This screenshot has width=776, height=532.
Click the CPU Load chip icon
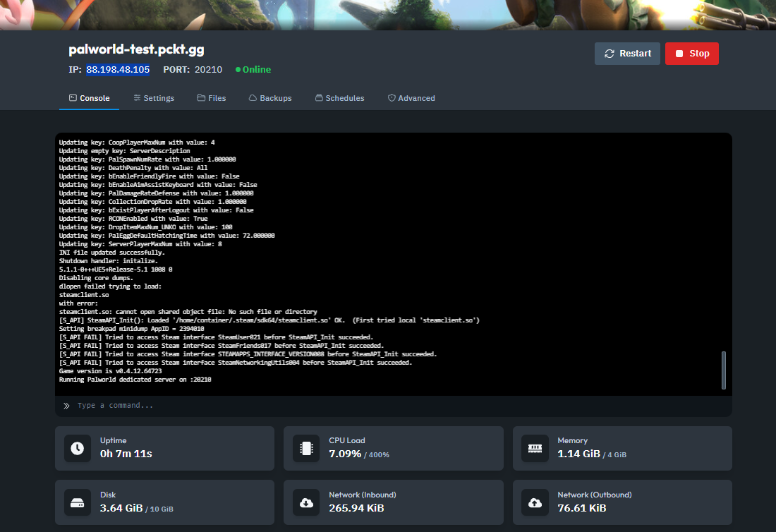(x=306, y=448)
